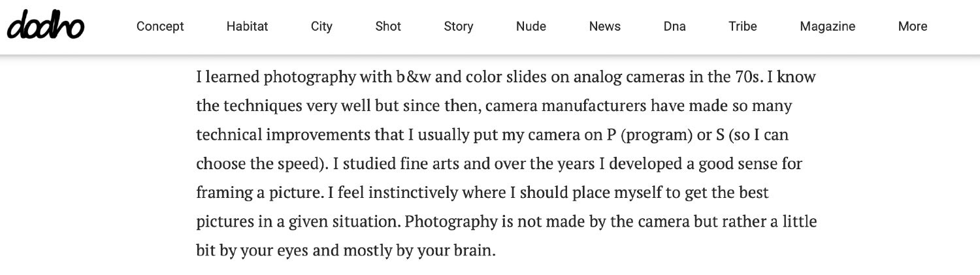Expand the More menu
The height and width of the screenshot is (275, 980).
913,27
